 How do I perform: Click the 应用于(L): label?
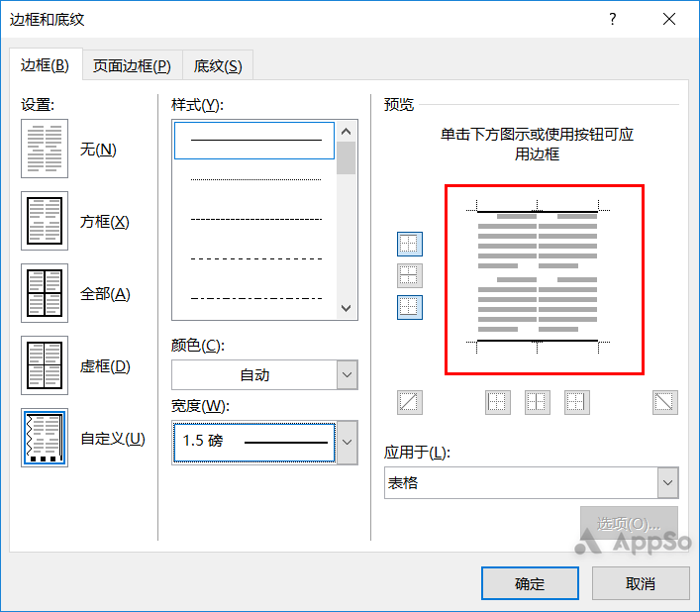(417, 453)
